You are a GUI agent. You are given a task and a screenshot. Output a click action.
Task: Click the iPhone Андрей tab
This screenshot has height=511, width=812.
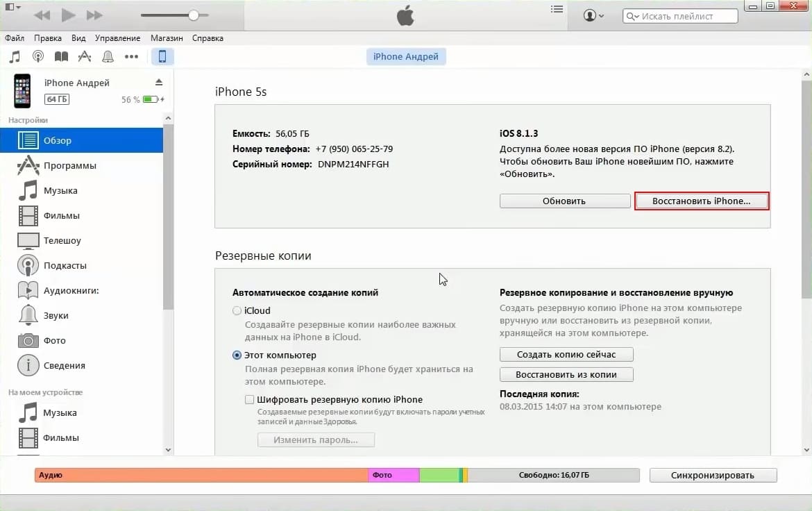click(x=406, y=56)
